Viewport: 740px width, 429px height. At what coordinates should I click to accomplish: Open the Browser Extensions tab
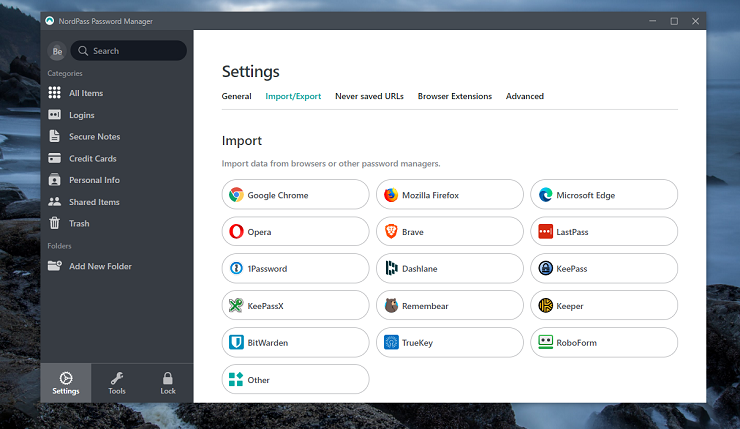[454, 96]
